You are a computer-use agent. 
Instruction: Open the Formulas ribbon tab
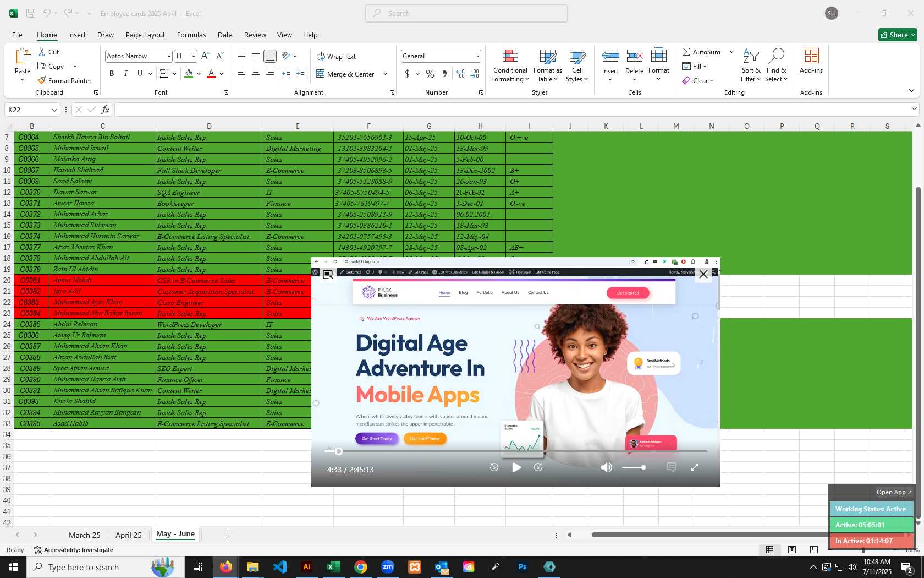[x=191, y=35]
